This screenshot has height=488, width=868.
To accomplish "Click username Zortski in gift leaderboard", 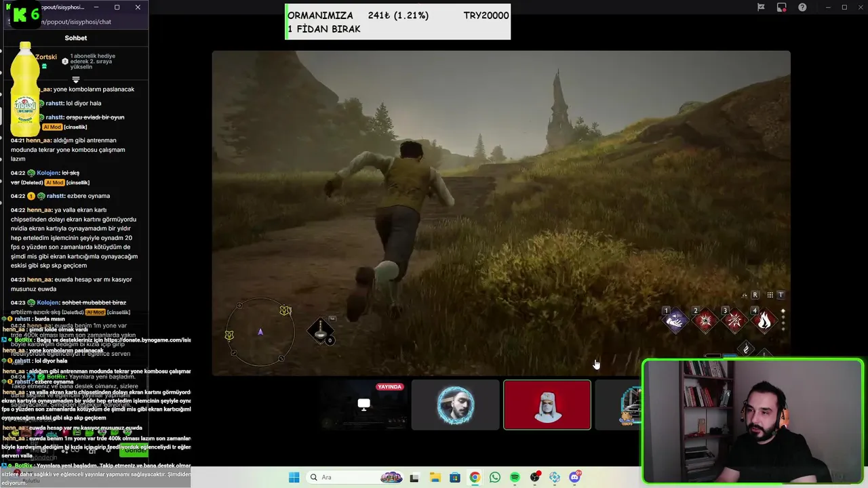I will coord(46,57).
